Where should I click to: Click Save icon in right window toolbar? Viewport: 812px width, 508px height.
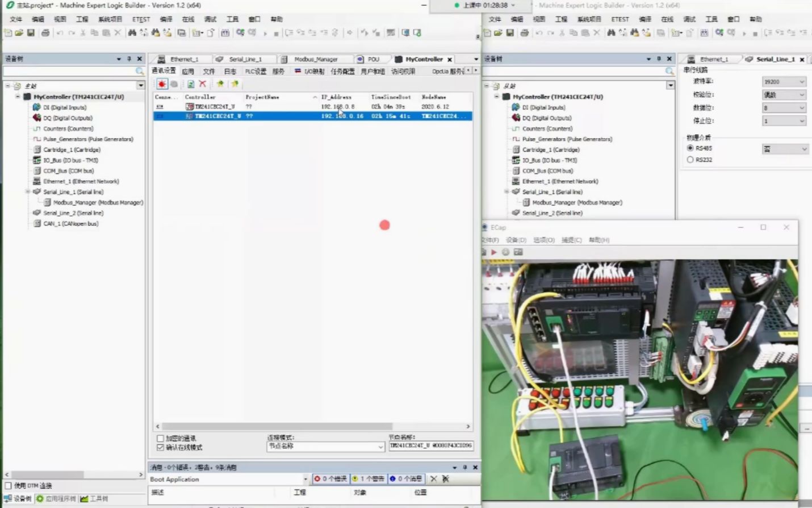(x=510, y=33)
